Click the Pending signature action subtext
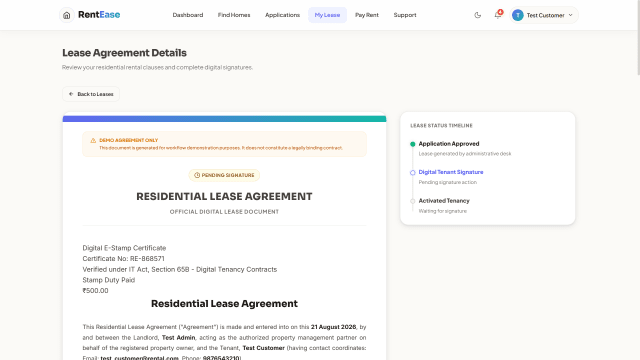This screenshot has height=360, width=640. (448, 182)
